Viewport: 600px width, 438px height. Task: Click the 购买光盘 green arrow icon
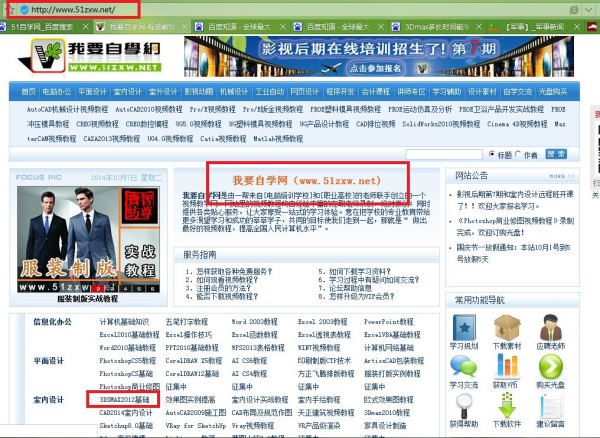[551, 366]
